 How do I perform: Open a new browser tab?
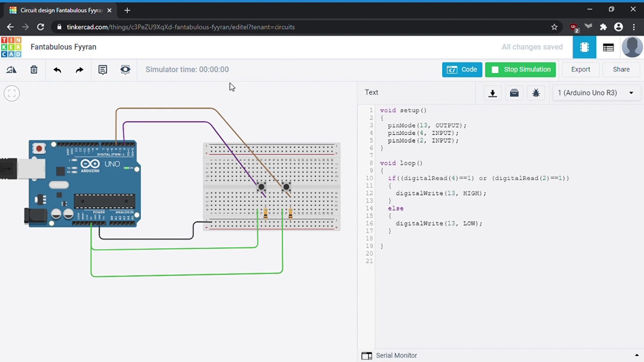pos(127,10)
